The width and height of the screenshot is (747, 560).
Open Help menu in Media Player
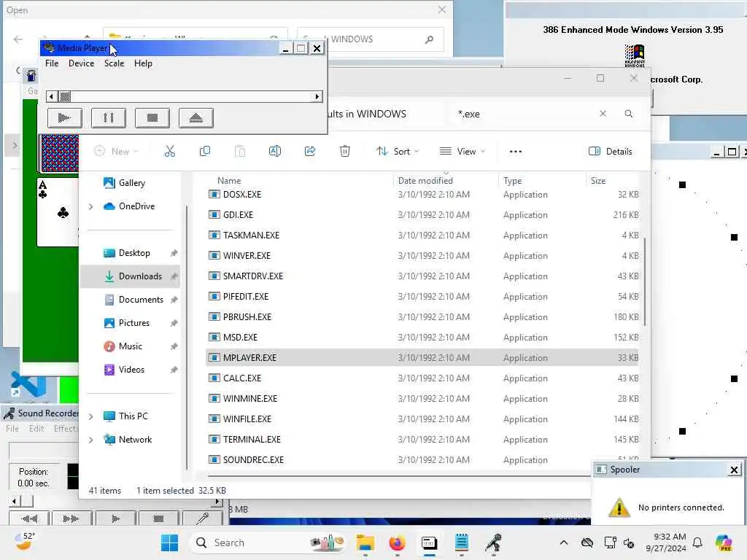pyautogui.click(x=143, y=63)
